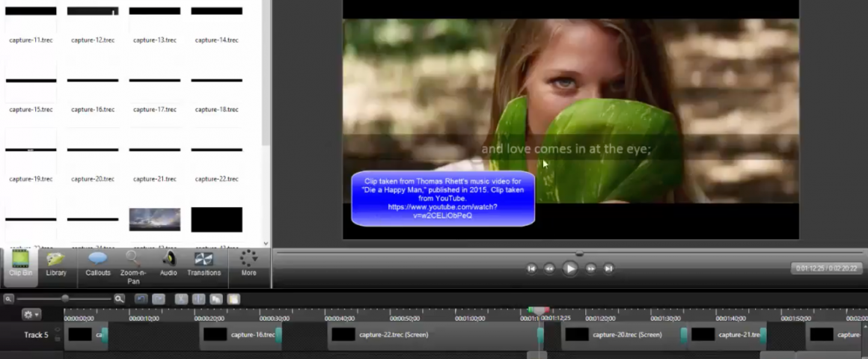The width and height of the screenshot is (868, 359).
Task: Click the timeline zoom slider handle
Action: point(65,298)
